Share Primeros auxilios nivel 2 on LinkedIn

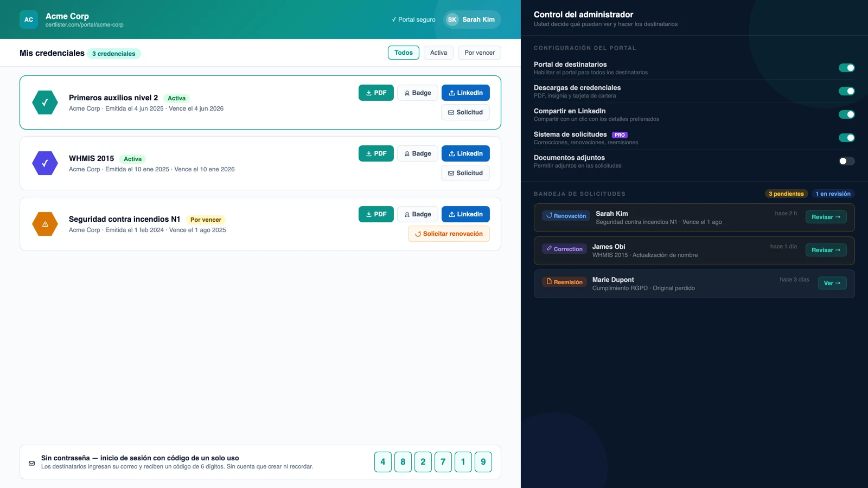(x=465, y=93)
